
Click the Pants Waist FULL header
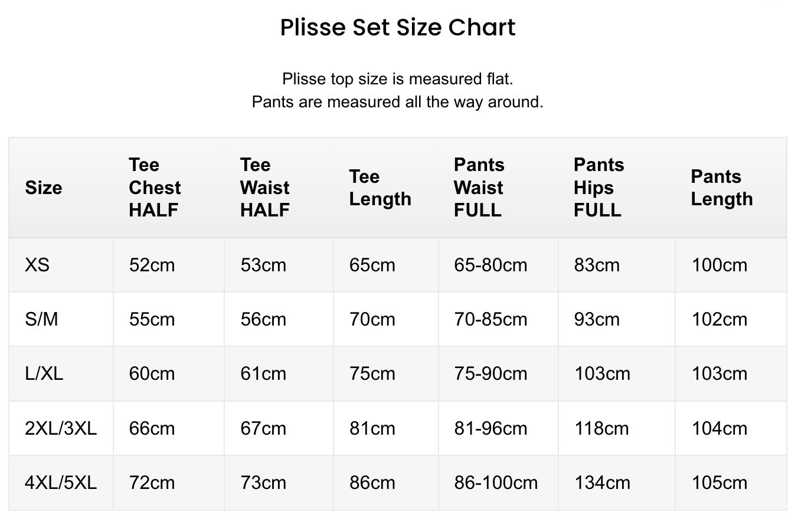click(479, 188)
